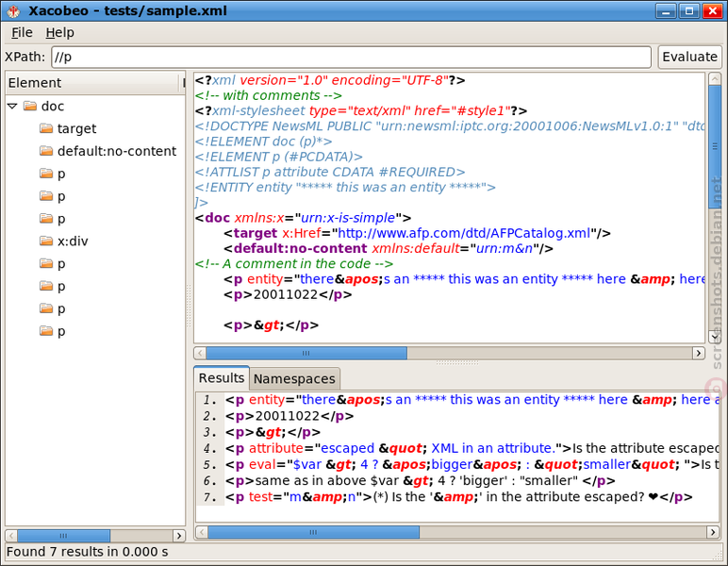Click the Xacobeo app icon in title bar
The height and width of the screenshot is (566, 728).
click(x=13, y=11)
